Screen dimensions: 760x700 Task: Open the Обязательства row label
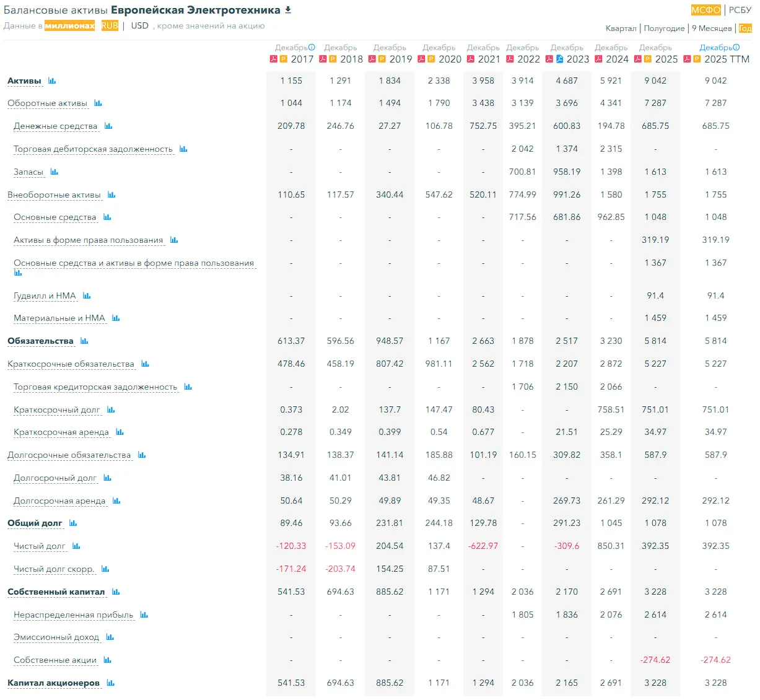click(40, 341)
